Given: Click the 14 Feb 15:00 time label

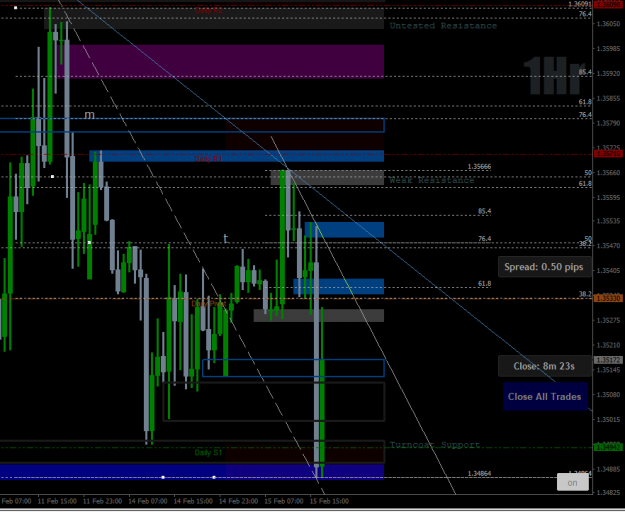Looking at the screenshot, I should pyautogui.click(x=193, y=501).
